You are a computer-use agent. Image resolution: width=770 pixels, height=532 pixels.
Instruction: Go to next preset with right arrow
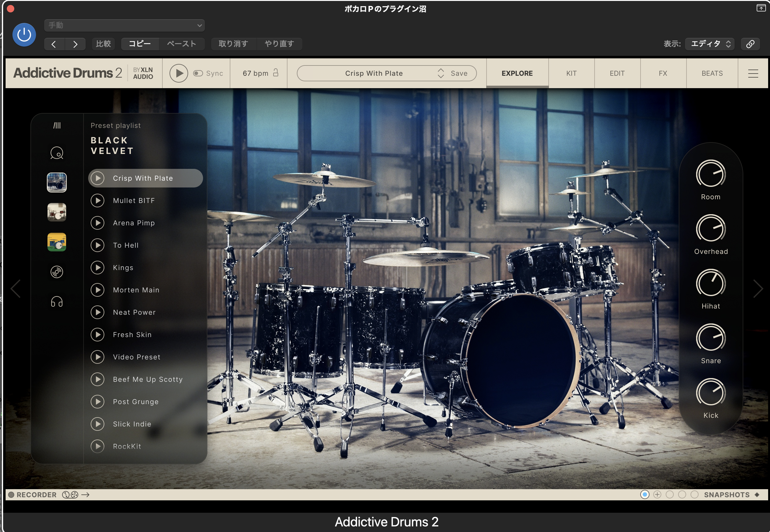click(x=75, y=44)
